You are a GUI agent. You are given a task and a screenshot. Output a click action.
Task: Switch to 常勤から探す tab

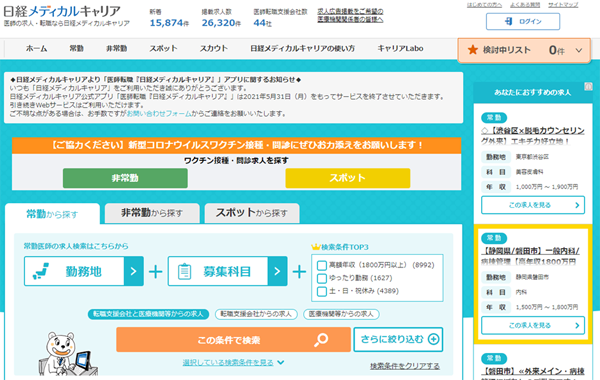click(x=52, y=214)
